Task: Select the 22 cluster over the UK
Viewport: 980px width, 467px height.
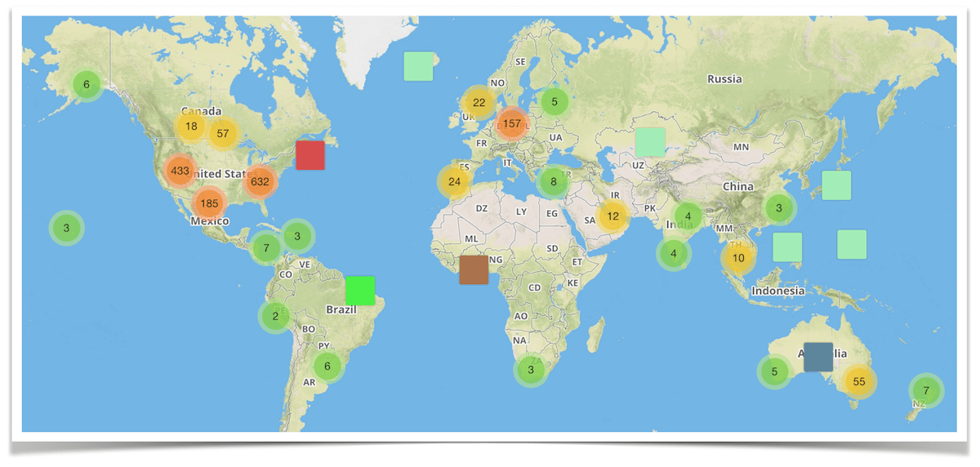Action: pyautogui.click(x=479, y=103)
